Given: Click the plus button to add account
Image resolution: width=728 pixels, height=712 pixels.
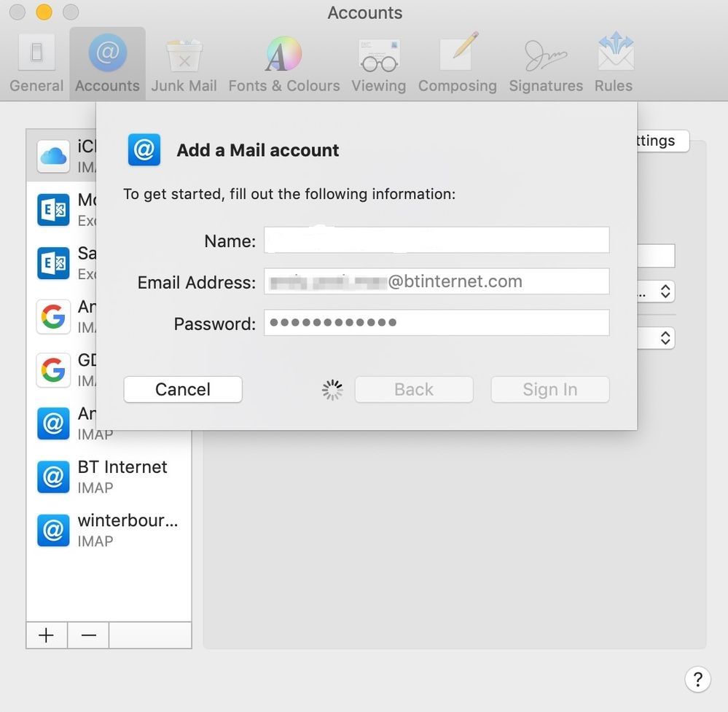Looking at the screenshot, I should pyautogui.click(x=47, y=635).
